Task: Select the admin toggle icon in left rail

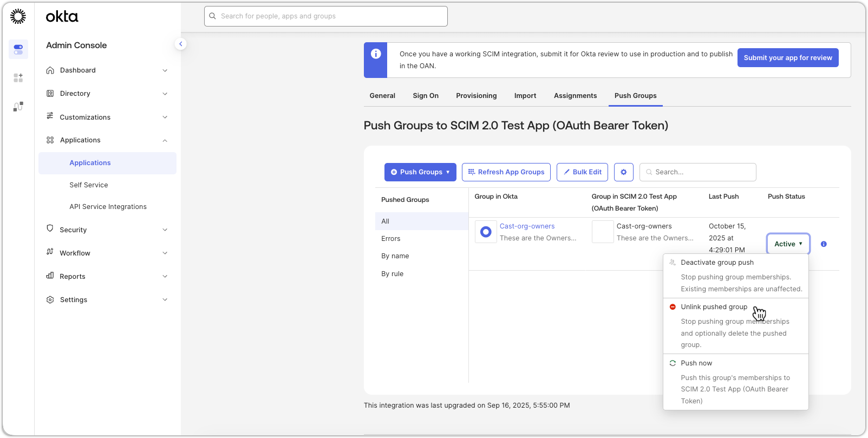Action: pos(18,49)
